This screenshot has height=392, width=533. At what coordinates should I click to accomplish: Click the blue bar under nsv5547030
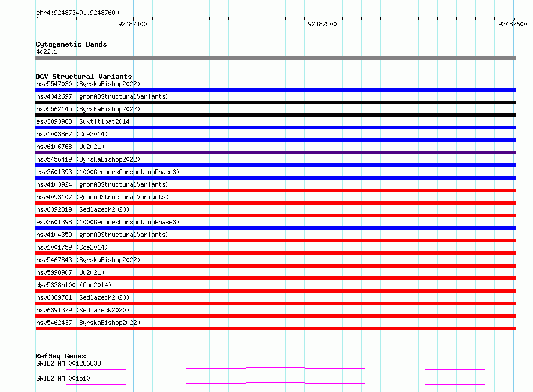point(275,90)
